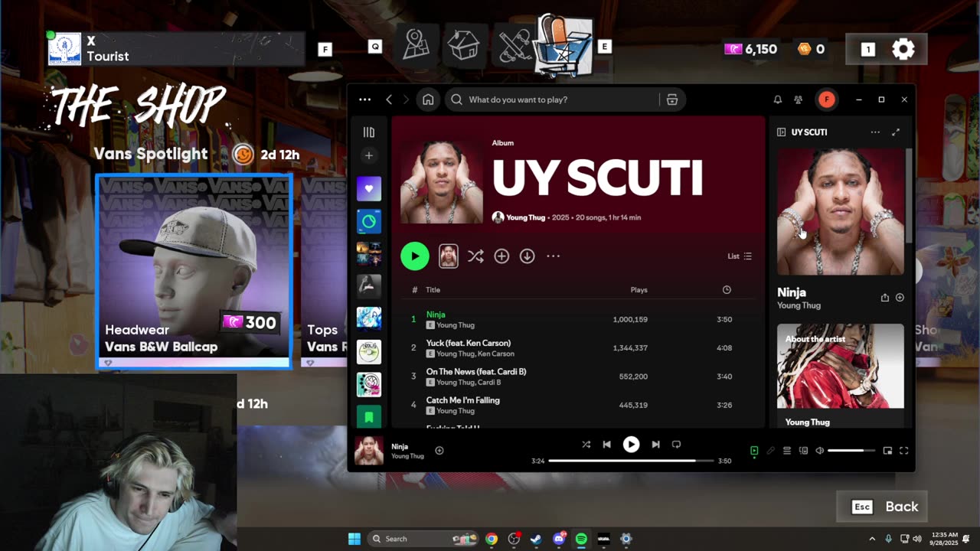Skip to previous track
This screenshot has width=980, height=551.
coord(606,444)
